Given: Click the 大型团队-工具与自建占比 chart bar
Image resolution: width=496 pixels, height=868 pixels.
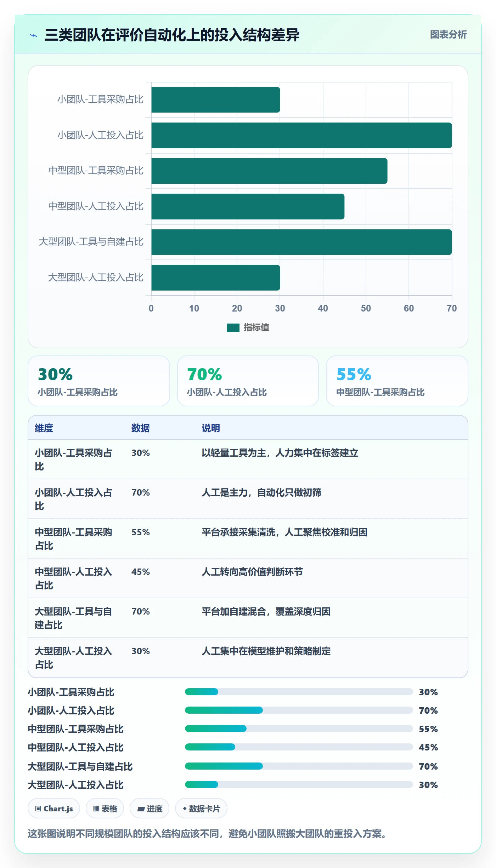Looking at the screenshot, I should point(301,242).
